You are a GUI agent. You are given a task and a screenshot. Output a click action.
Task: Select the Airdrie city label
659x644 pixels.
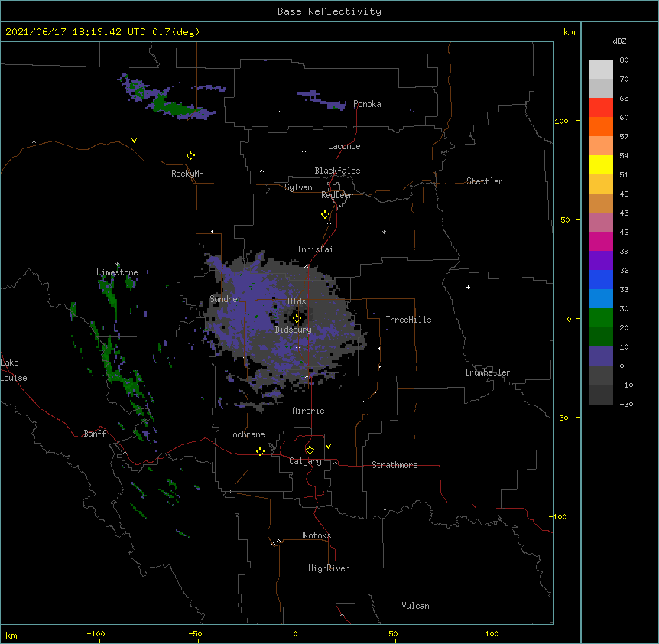click(308, 411)
